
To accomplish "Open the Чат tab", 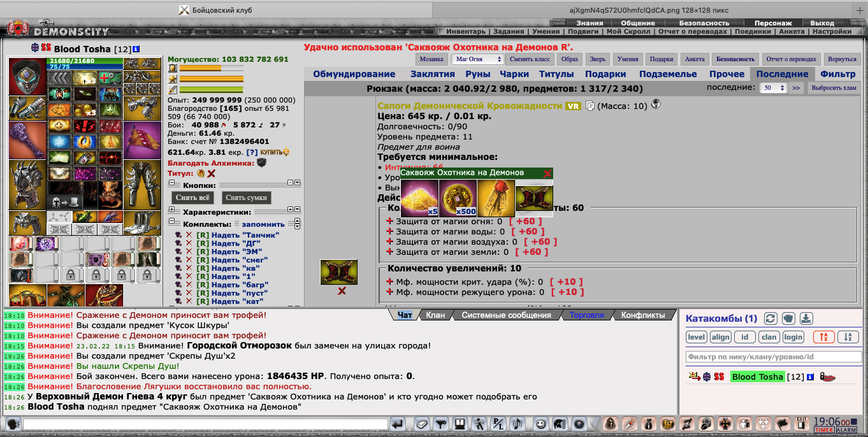I will 405,315.
